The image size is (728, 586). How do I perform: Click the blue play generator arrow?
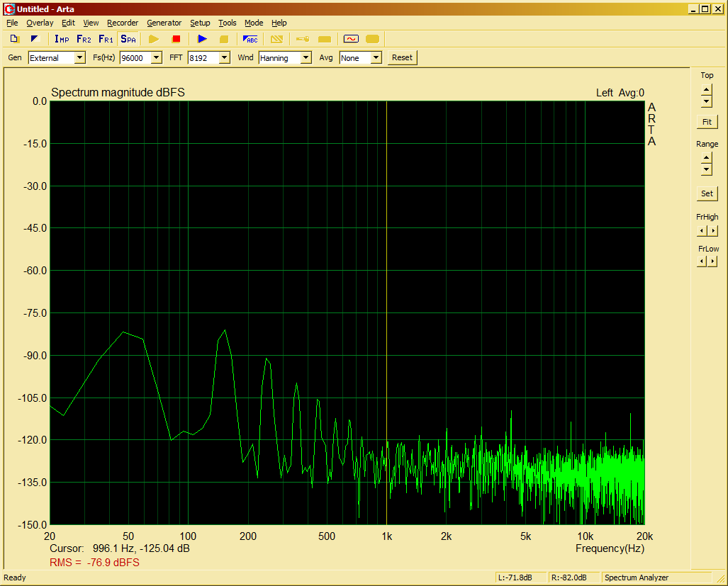[202, 39]
